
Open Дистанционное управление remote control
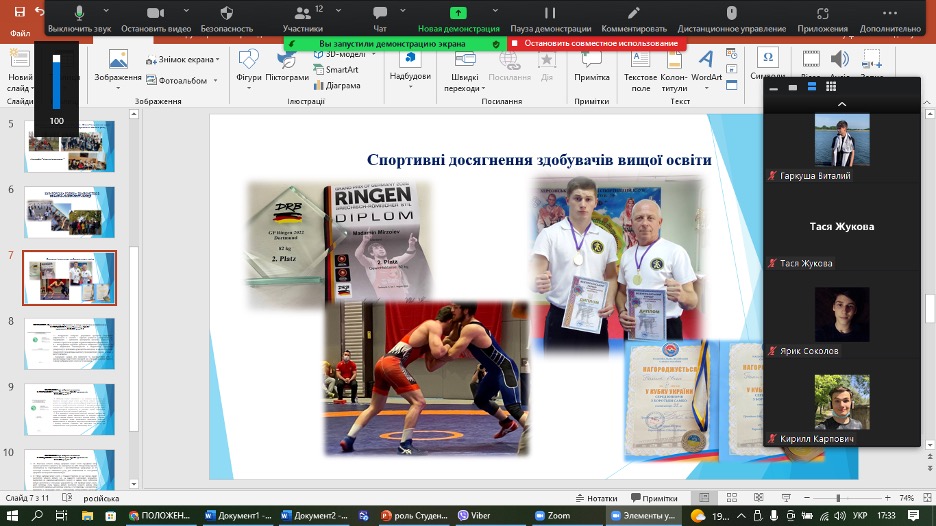point(731,19)
